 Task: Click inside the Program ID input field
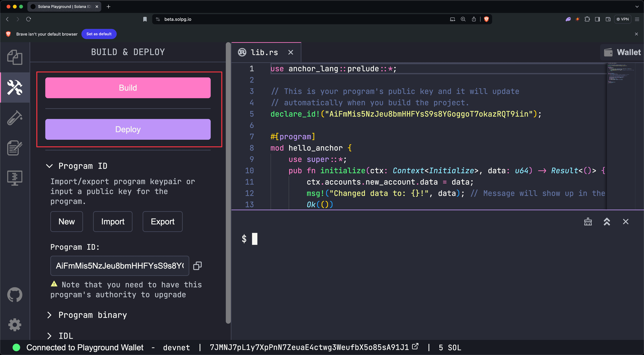click(x=120, y=266)
